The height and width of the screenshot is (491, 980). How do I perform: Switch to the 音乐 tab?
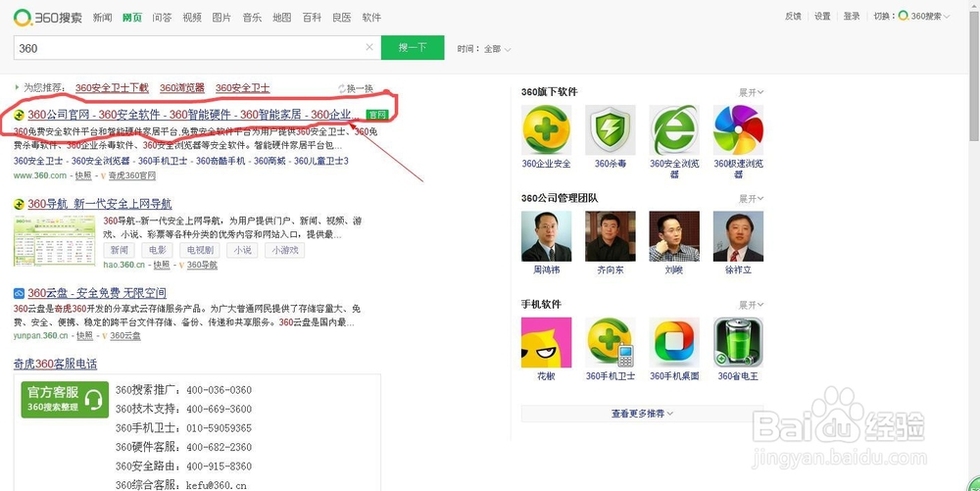point(252,18)
